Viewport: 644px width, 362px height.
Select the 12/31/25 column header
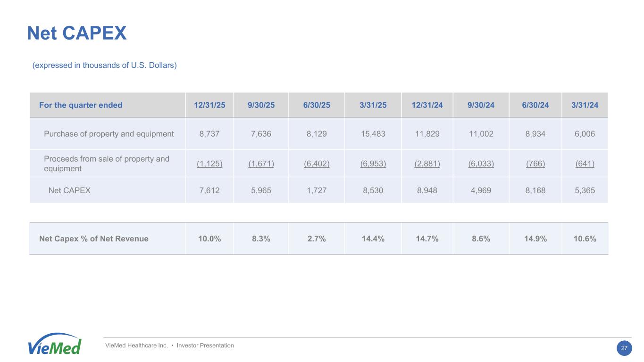[x=209, y=105]
